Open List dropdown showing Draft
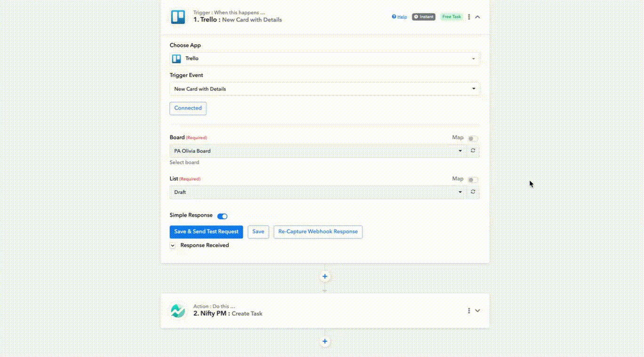Image resolution: width=644 pixels, height=357 pixels. click(x=318, y=192)
